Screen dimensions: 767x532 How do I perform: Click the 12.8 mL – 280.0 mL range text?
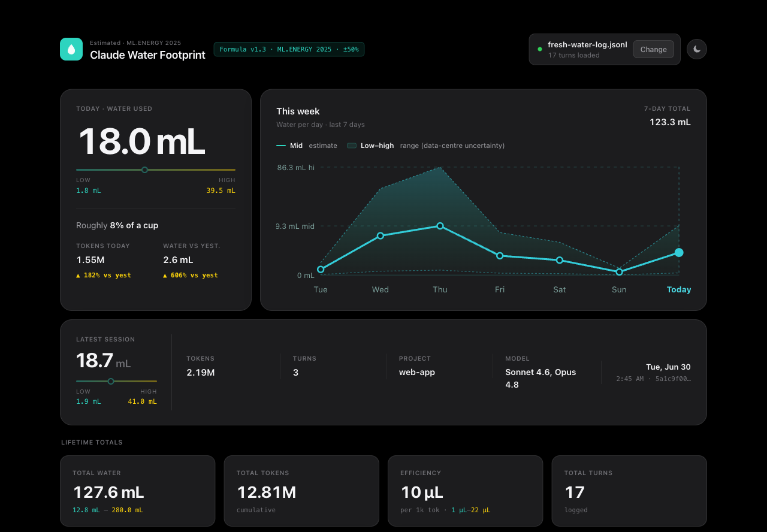click(108, 510)
